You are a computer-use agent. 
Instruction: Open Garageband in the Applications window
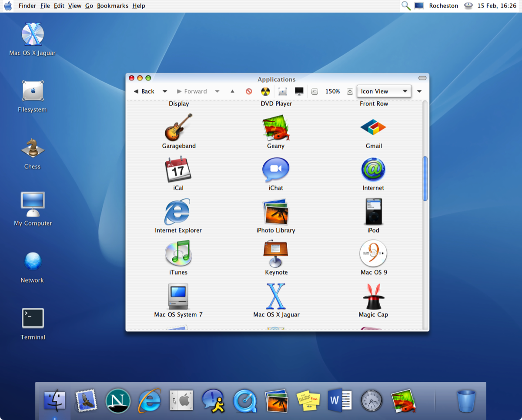[x=178, y=127]
